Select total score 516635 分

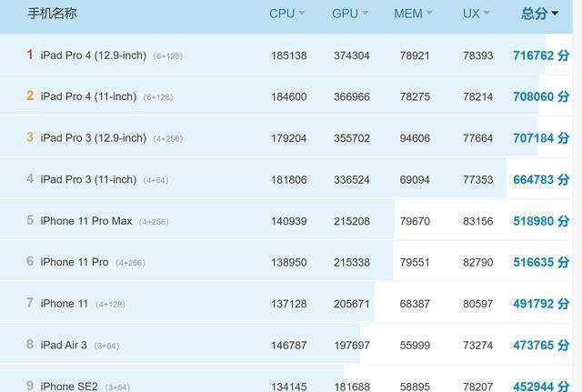[541, 263]
